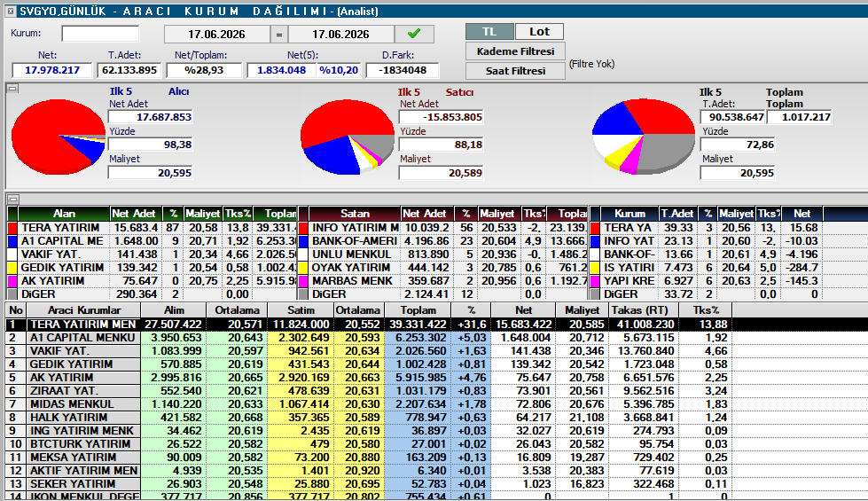Sort main table by Tks% column
The height and width of the screenshot is (501, 868).
(x=705, y=310)
